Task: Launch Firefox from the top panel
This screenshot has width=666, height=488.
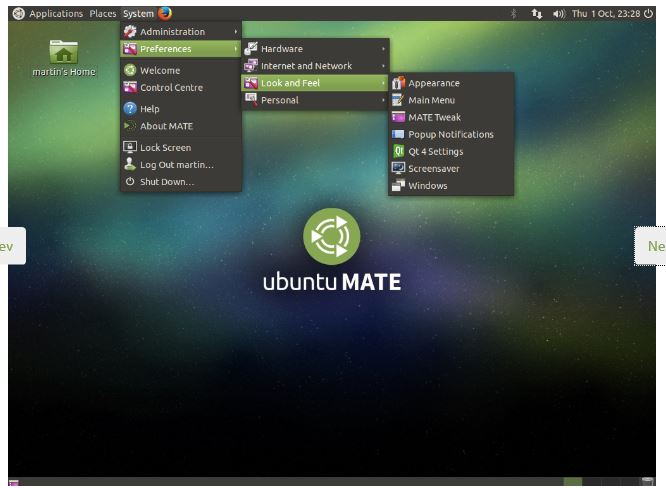Action: [165, 13]
